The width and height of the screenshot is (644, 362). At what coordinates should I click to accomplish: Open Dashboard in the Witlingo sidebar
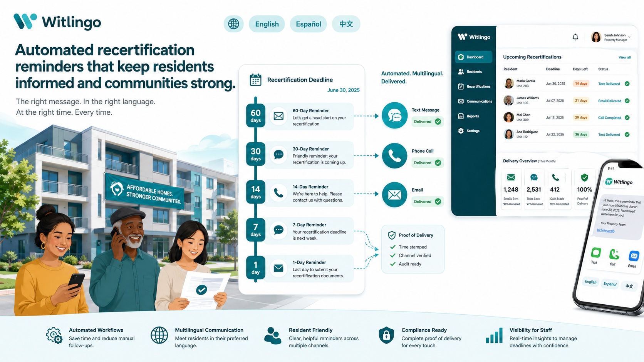point(473,57)
